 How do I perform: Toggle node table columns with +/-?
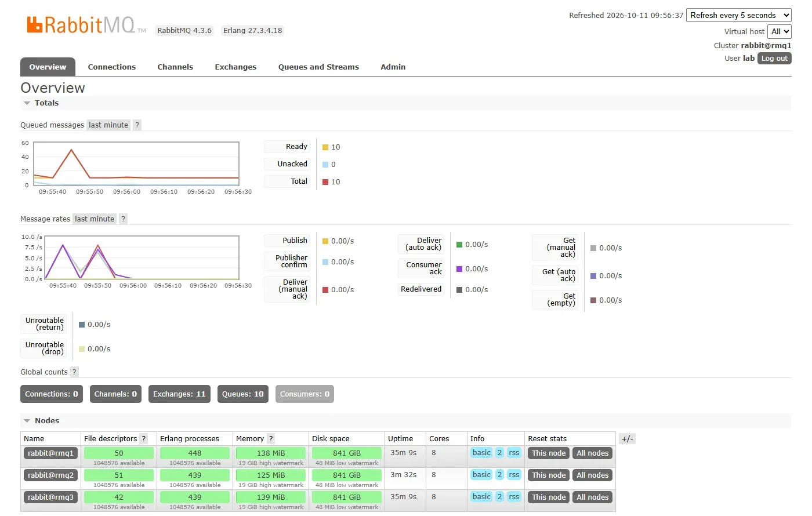[x=627, y=439]
